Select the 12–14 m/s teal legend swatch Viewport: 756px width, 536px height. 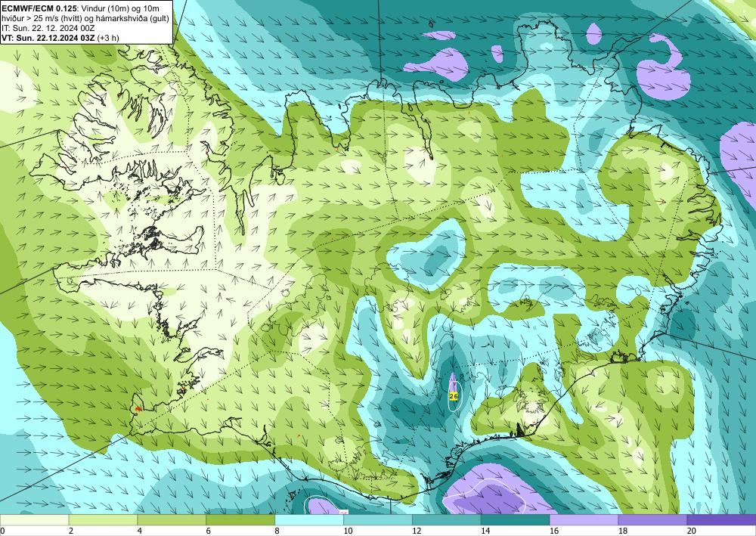[447, 520]
